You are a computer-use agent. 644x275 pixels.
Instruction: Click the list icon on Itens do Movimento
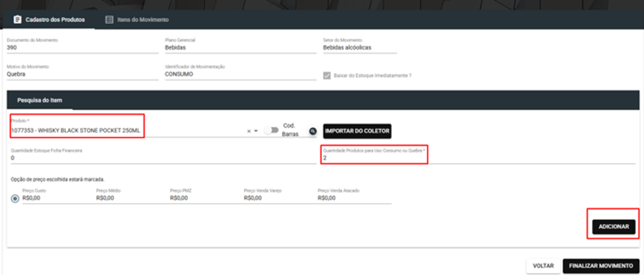coord(109,20)
